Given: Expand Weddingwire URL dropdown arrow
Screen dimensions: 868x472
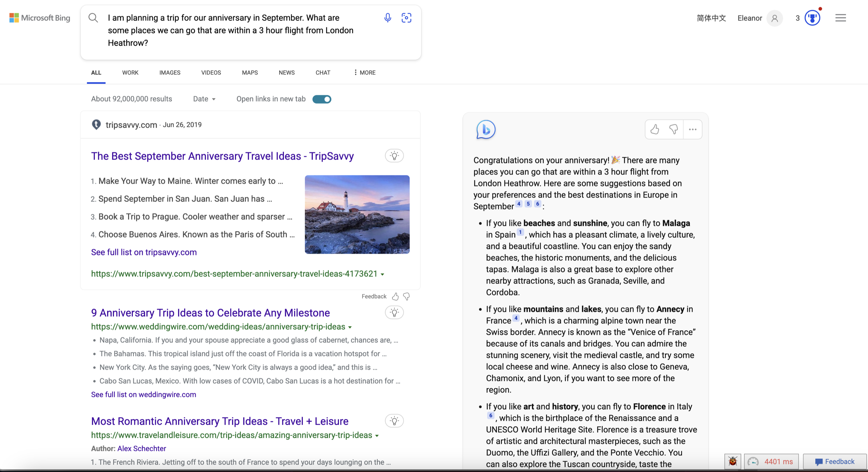Looking at the screenshot, I should click(x=350, y=327).
